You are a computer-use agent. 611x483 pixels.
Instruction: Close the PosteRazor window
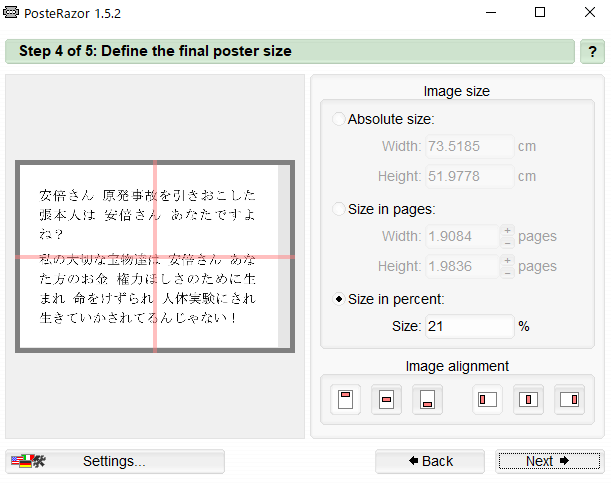tap(590, 12)
